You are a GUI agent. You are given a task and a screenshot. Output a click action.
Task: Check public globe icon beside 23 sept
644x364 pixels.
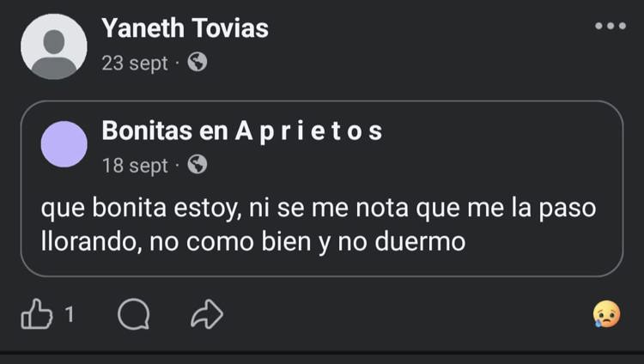tap(197, 63)
